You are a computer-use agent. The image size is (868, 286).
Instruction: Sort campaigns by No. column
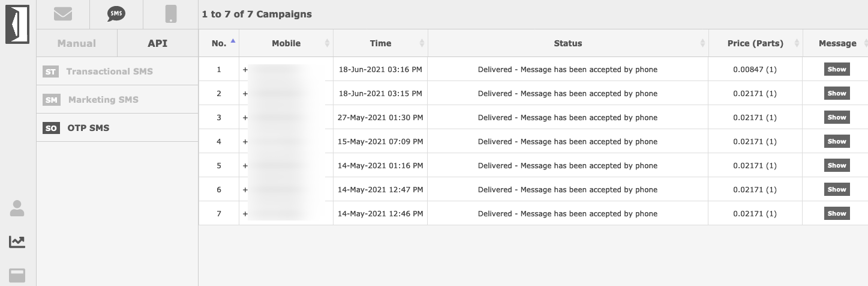coord(219,43)
